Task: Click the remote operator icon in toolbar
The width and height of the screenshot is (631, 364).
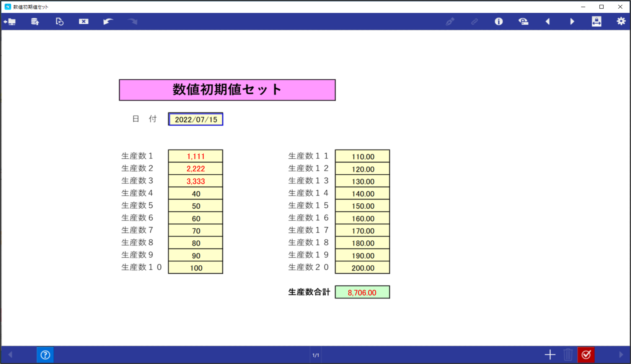Action: coord(523,21)
